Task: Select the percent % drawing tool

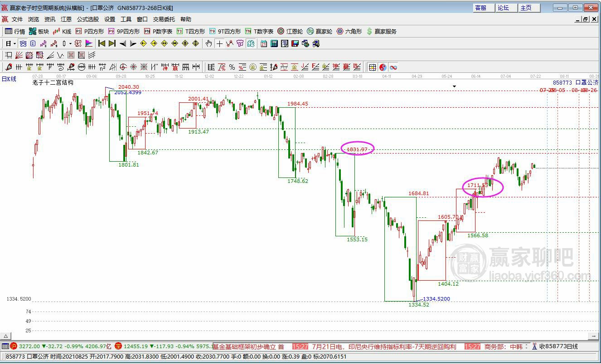Action: click(232, 67)
